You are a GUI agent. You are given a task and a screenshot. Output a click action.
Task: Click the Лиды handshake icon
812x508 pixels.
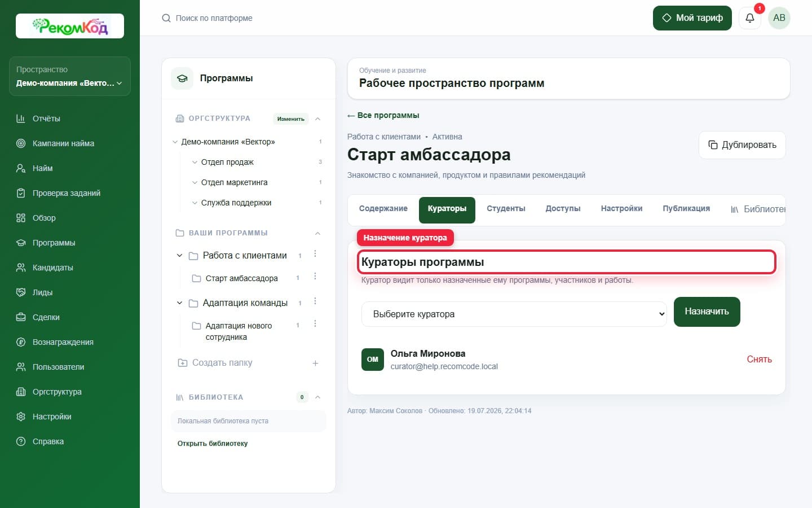click(x=21, y=292)
